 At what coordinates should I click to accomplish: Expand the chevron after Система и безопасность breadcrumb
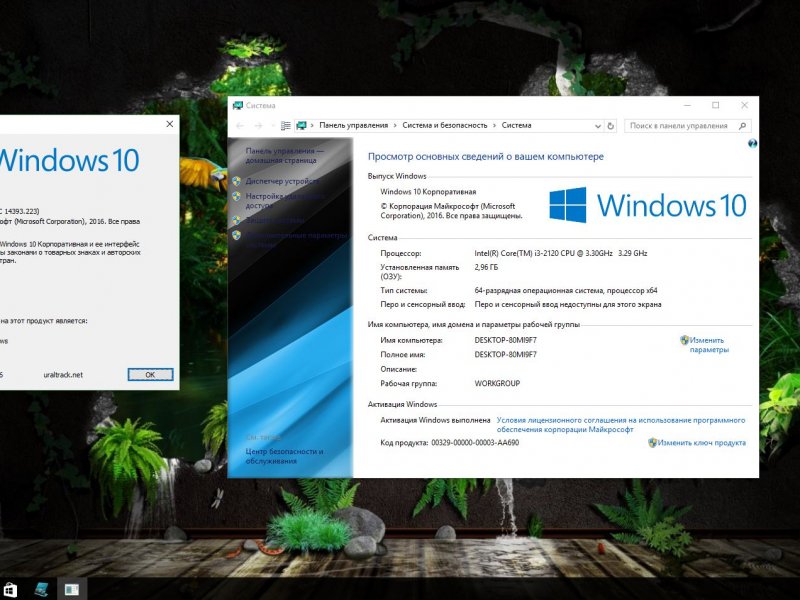(494, 126)
